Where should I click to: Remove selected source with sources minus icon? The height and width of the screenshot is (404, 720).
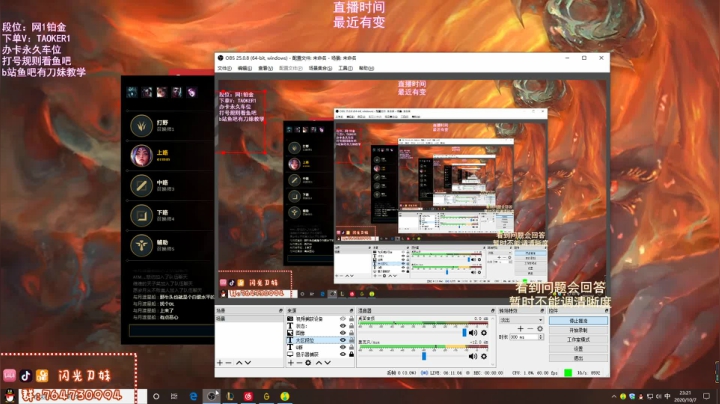[x=299, y=363]
